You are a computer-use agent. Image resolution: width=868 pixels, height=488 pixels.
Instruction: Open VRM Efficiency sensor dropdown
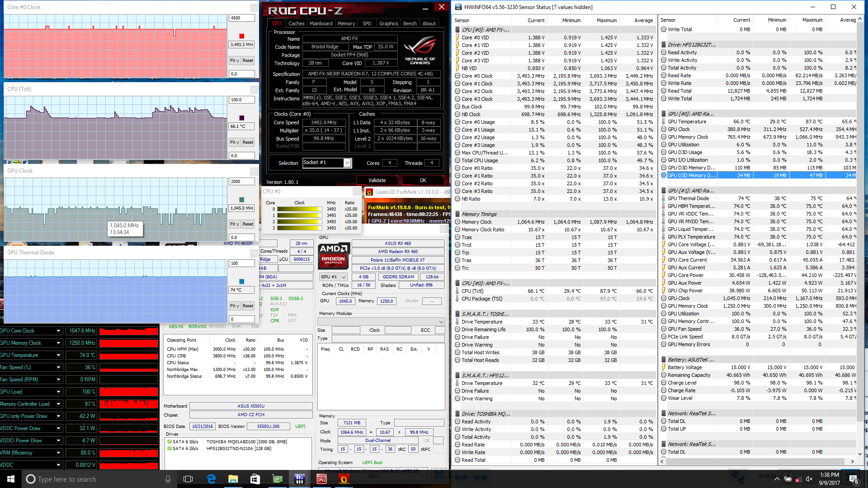point(58,453)
